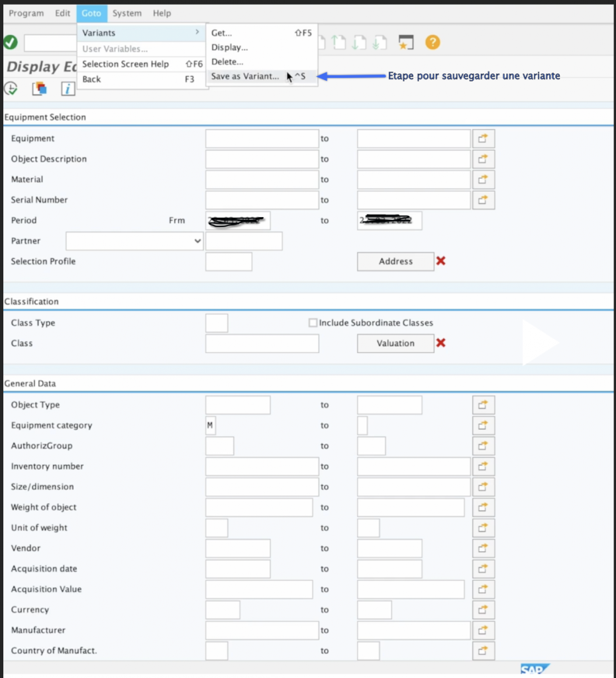Screen dimensions: 616x678
Task: Click red X next to Address button
Action: click(x=441, y=261)
